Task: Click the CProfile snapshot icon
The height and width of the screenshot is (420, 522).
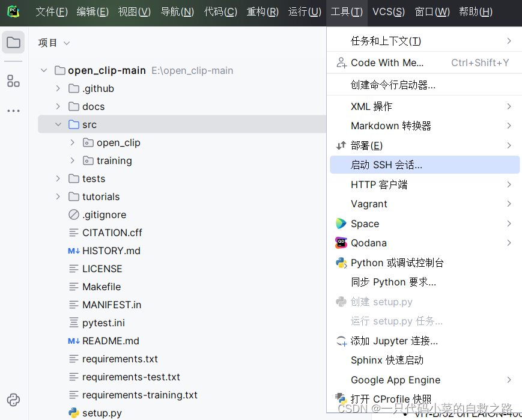Action: (x=341, y=398)
